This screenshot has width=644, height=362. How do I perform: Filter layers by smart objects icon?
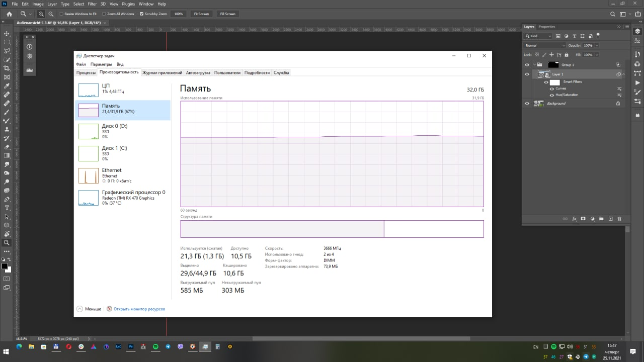click(x=590, y=36)
